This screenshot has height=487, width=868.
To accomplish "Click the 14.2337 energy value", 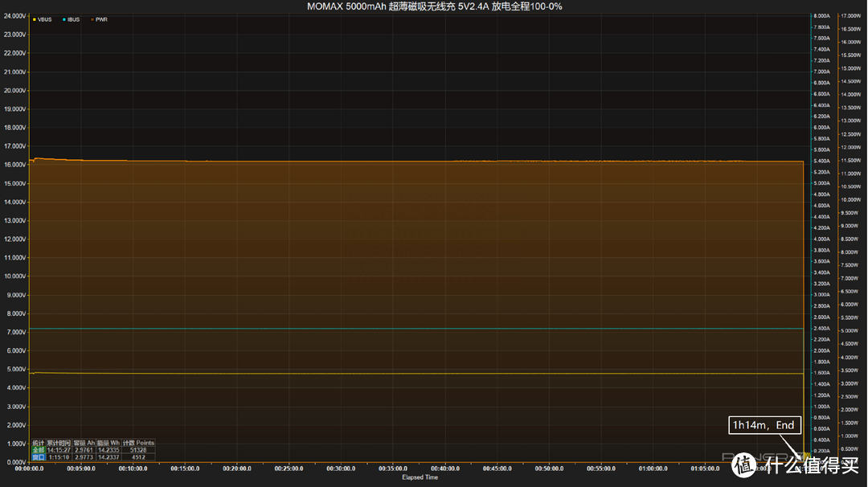I will 108,457.
